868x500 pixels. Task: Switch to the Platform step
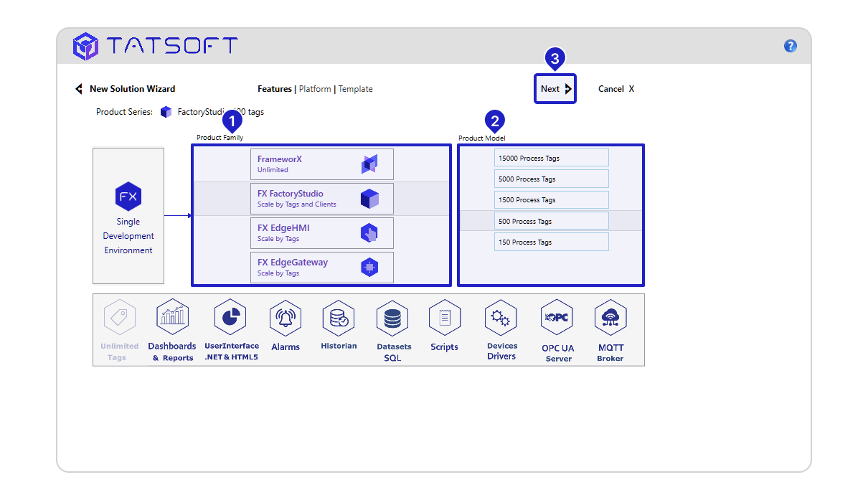315,89
